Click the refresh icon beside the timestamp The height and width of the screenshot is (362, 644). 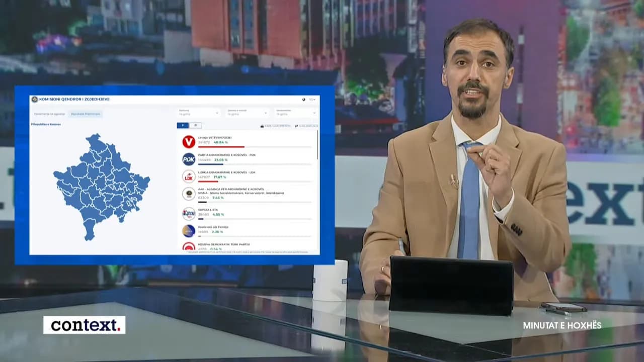[296, 126]
